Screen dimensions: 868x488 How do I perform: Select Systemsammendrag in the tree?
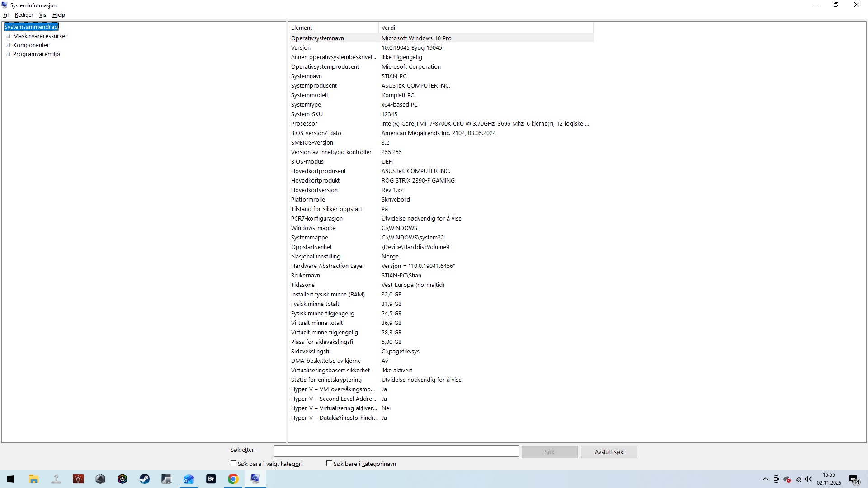click(31, 27)
